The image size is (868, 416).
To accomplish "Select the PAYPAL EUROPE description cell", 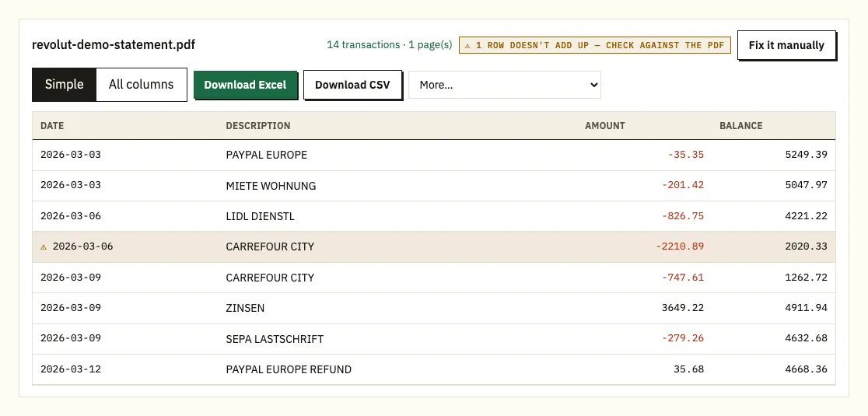I will (x=266, y=155).
